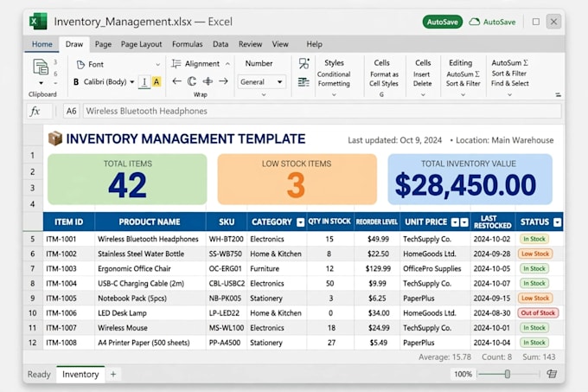The width and height of the screenshot is (588, 392).
Task: Click Conditional Formatting in Styles
Action: coord(334,79)
